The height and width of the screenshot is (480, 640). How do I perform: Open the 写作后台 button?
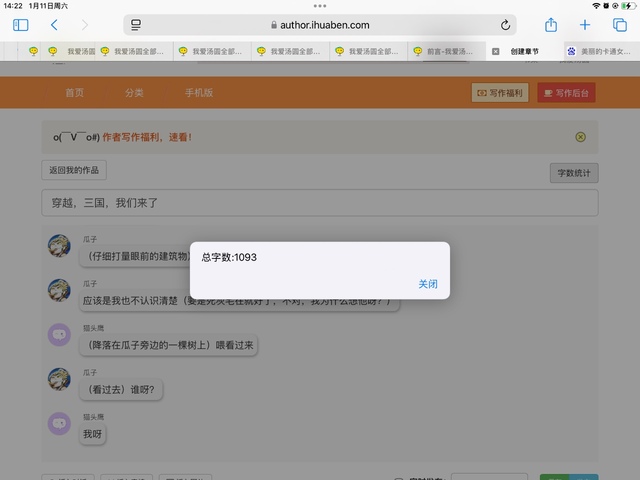pyautogui.click(x=566, y=93)
